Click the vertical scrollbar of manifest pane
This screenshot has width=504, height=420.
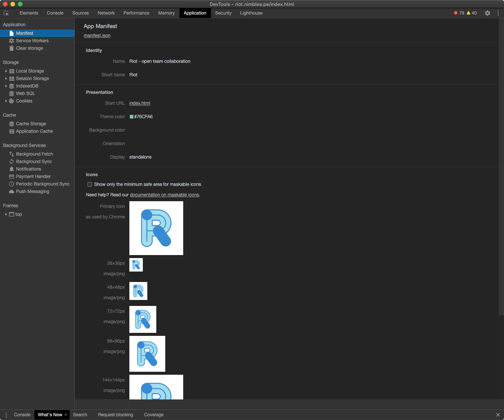501,167
